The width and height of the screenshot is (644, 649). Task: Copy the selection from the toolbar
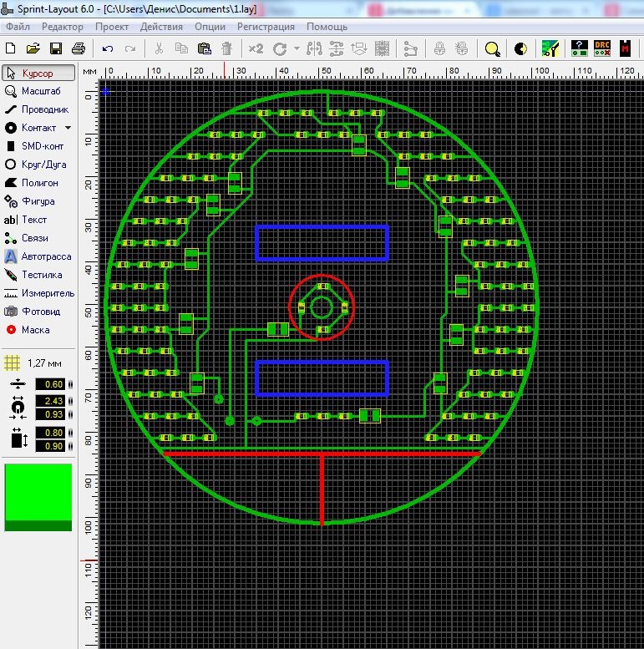[x=181, y=48]
